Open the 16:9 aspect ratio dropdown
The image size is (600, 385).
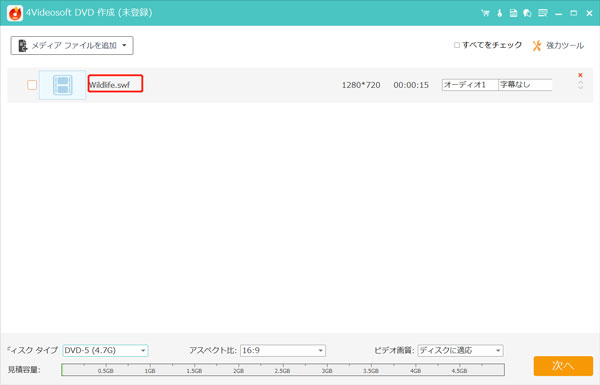tap(283, 350)
